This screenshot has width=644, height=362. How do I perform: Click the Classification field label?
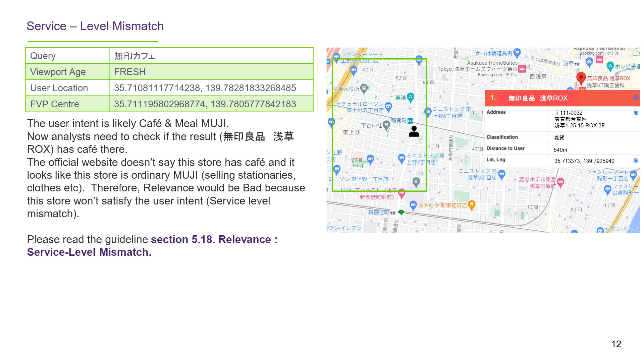pos(502,137)
